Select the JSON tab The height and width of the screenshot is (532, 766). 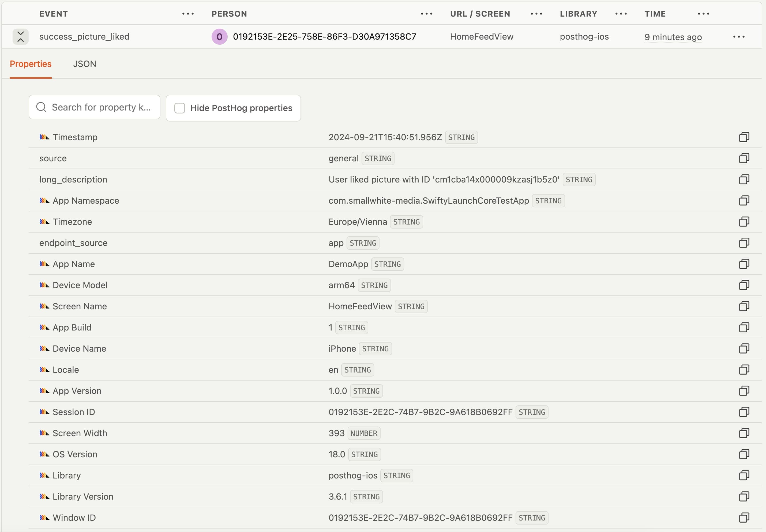tap(84, 64)
